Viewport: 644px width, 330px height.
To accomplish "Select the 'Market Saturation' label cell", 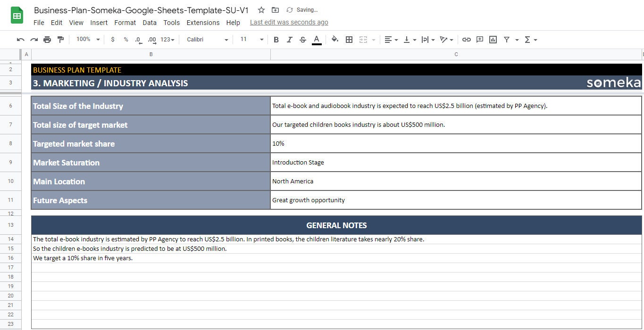I will tap(151, 162).
